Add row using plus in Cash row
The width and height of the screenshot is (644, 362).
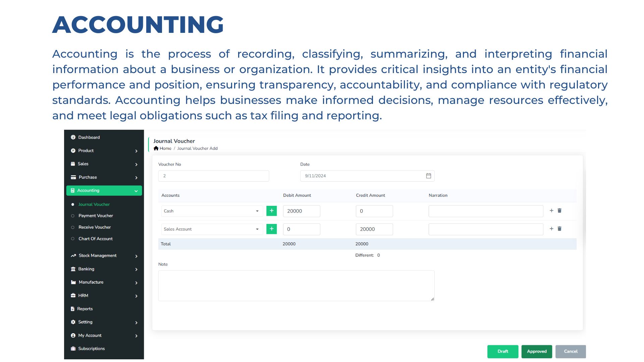point(551,210)
